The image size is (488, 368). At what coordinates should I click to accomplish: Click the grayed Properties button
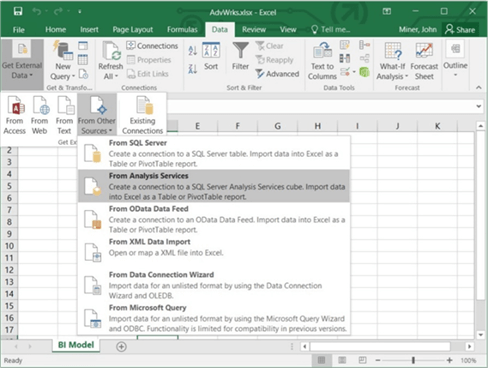[x=149, y=60]
